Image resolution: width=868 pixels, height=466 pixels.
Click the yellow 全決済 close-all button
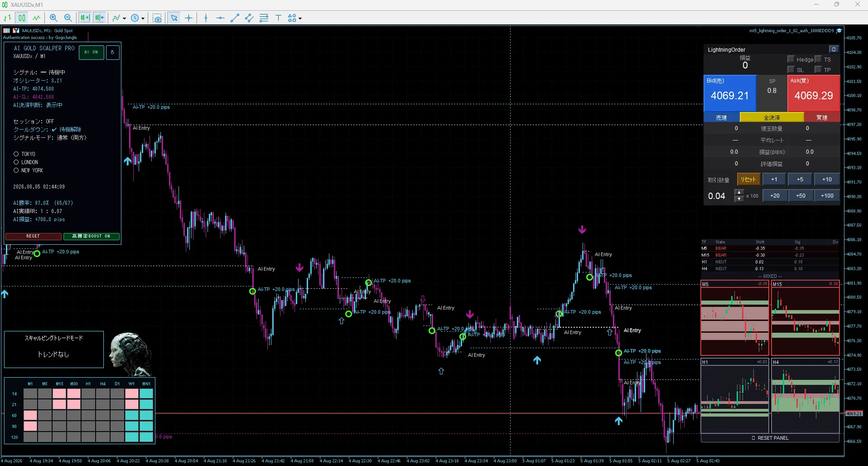click(x=772, y=117)
